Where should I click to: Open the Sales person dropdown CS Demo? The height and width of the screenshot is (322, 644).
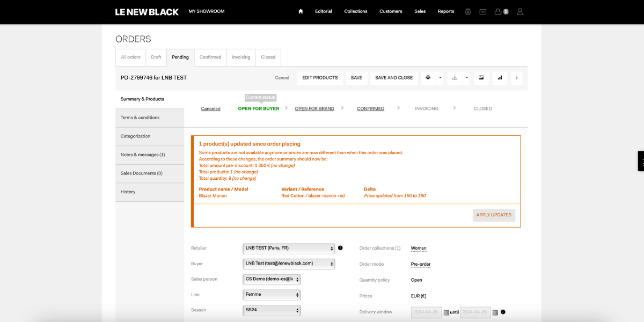[272, 279]
